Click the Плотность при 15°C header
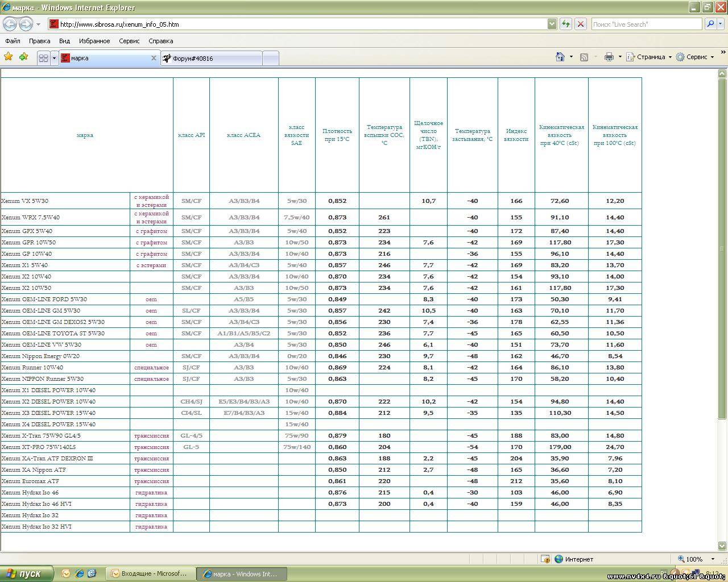This screenshot has height=582, width=728. pyautogui.click(x=337, y=135)
